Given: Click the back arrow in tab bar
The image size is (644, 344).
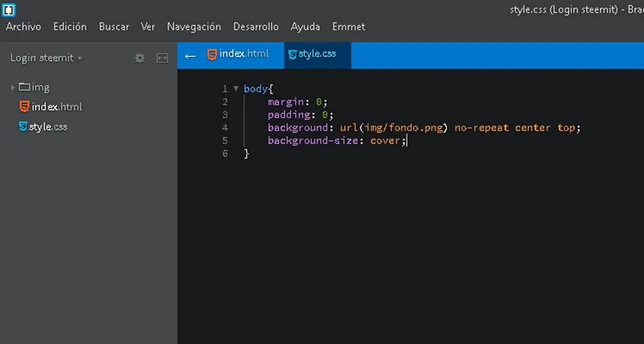Looking at the screenshot, I should point(190,56).
